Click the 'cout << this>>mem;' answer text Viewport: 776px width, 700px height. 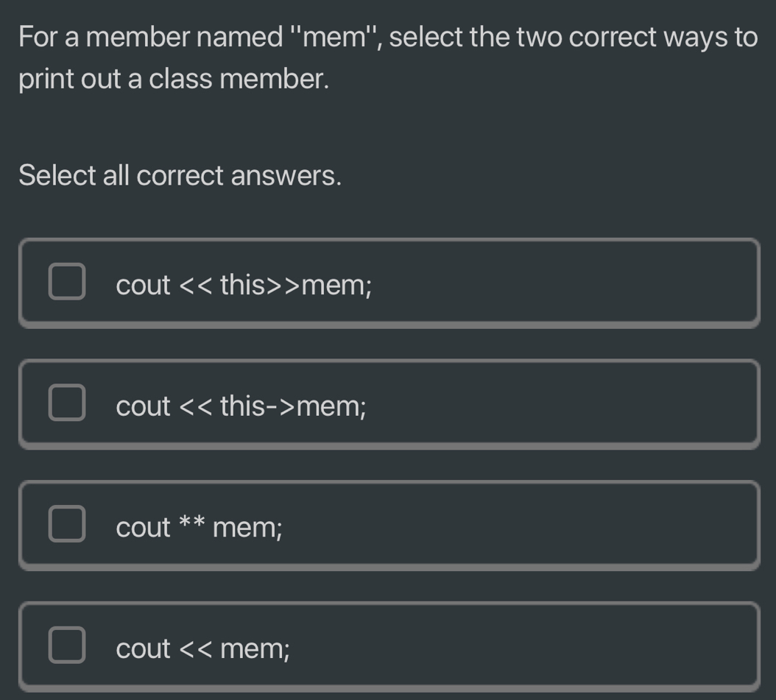(x=244, y=285)
